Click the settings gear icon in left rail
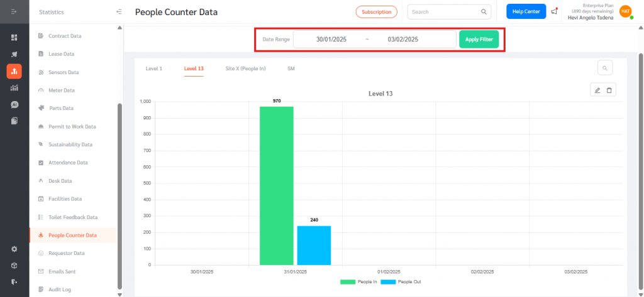The width and height of the screenshot is (644, 297). 14,249
